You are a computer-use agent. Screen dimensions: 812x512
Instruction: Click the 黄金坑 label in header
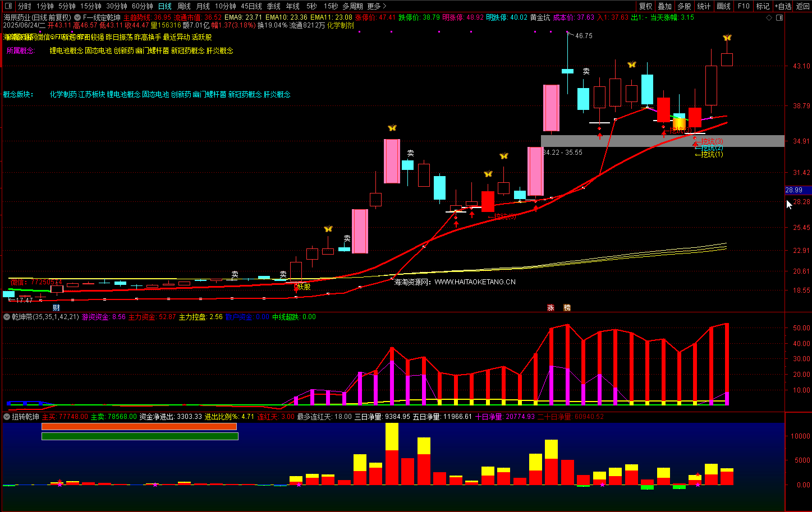pyautogui.click(x=540, y=17)
